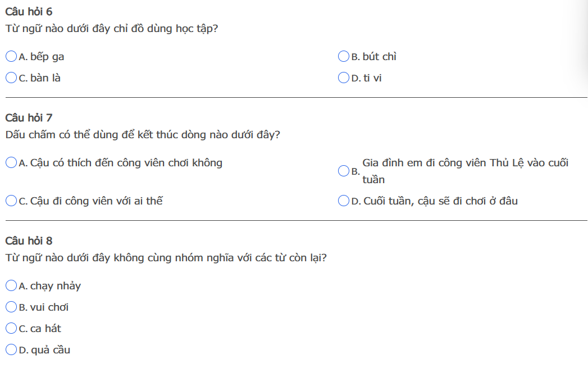This screenshot has width=588, height=368.
Task: Choose option B. bút chì
Action: (x=344, y=57)
